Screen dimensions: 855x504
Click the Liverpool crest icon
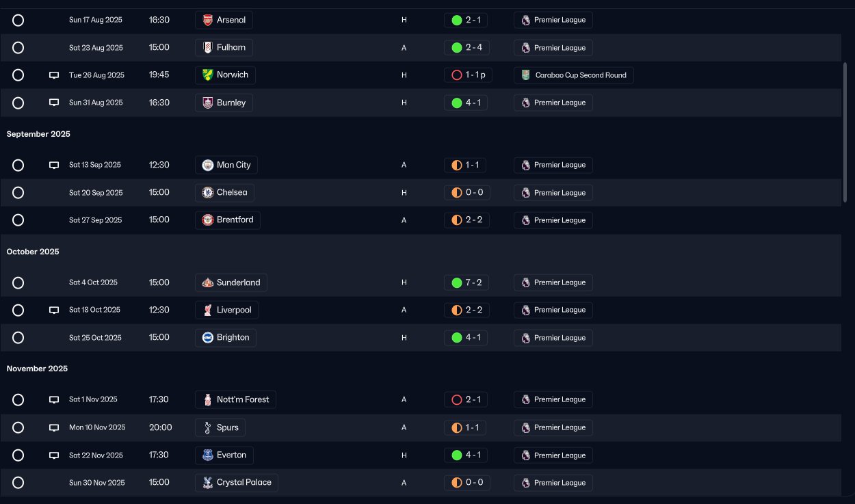click(208, 310)
